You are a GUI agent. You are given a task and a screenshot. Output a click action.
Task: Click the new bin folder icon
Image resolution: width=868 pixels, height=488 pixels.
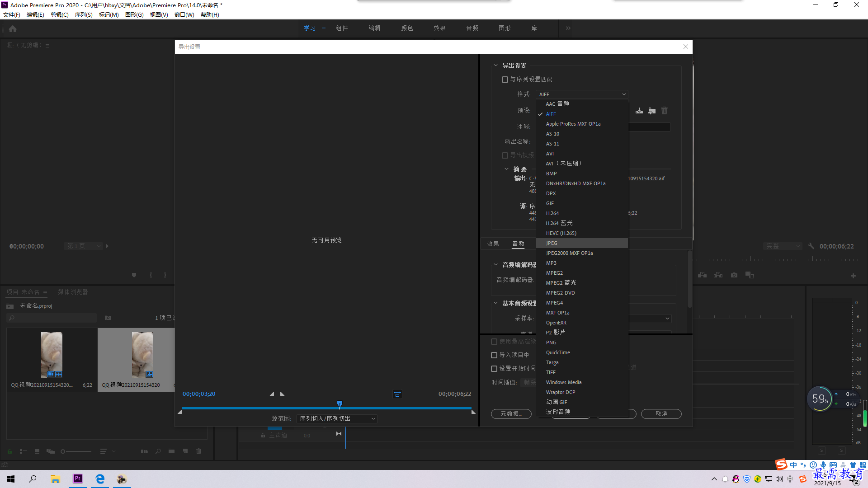coord(171,451)
